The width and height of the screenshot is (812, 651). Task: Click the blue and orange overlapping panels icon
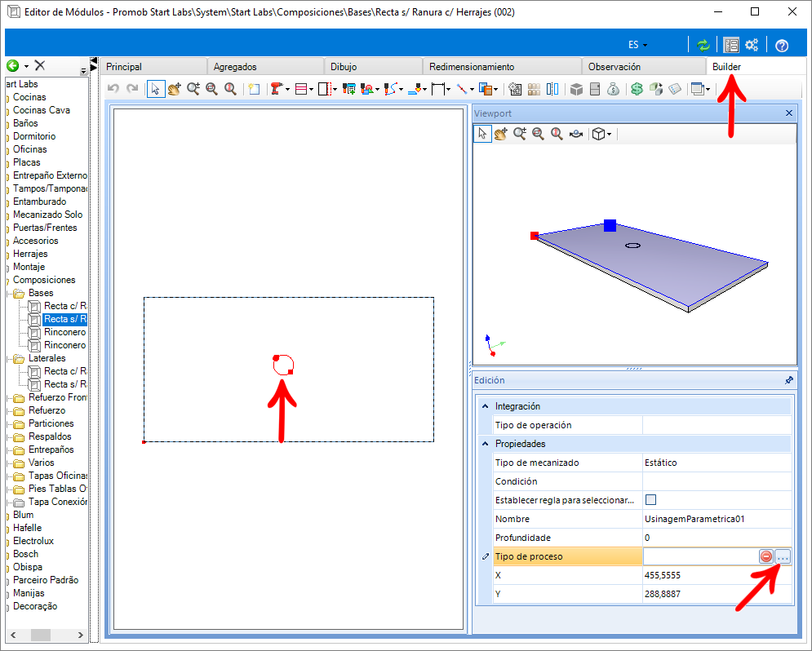486,89
